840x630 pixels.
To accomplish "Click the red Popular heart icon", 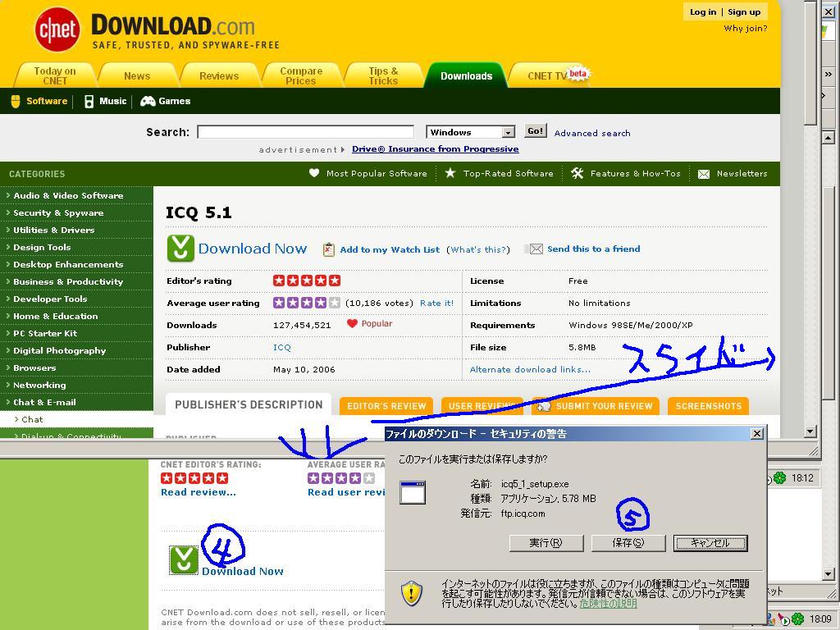I will [352, 323].
